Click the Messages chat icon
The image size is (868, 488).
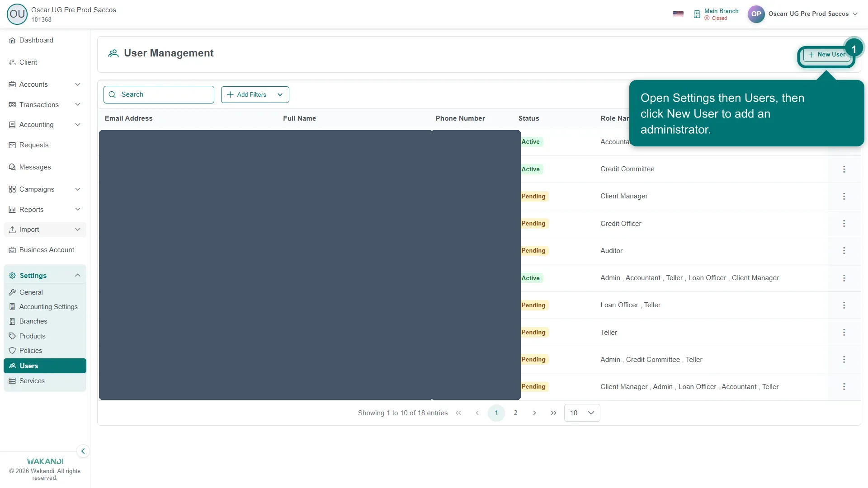click(12, 167)
